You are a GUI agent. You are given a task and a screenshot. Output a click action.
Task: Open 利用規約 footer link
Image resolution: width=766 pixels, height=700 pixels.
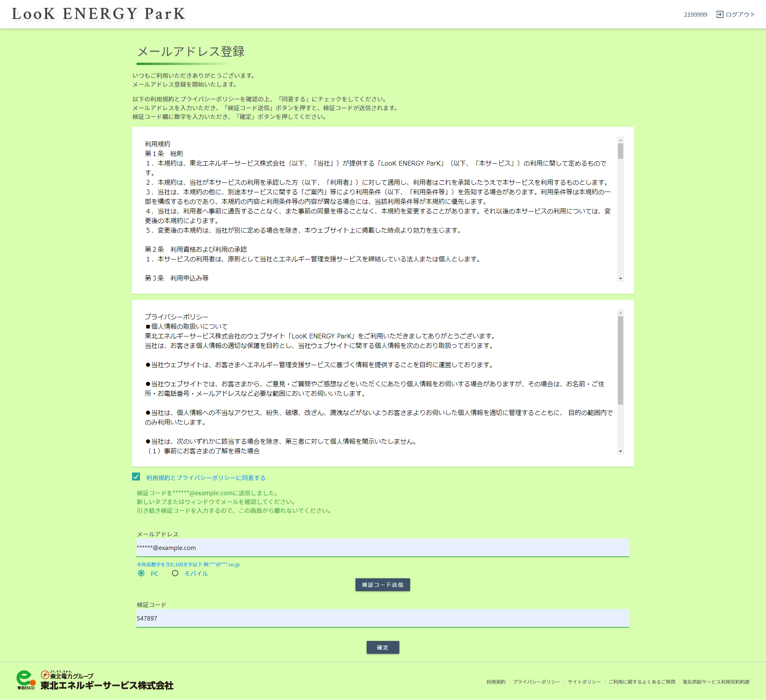[x=496, y=682]
